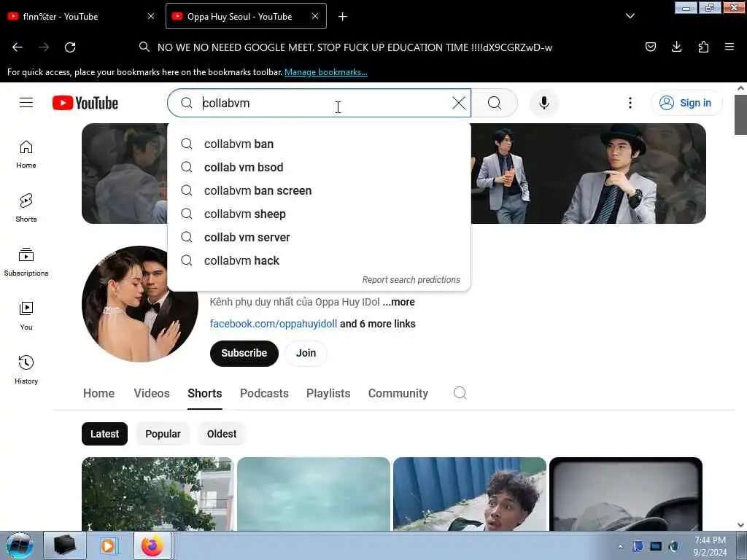Open the YouTube three-dot settings menu
Viewport: 747px width, 560px height.
click(x=630, y=103)
